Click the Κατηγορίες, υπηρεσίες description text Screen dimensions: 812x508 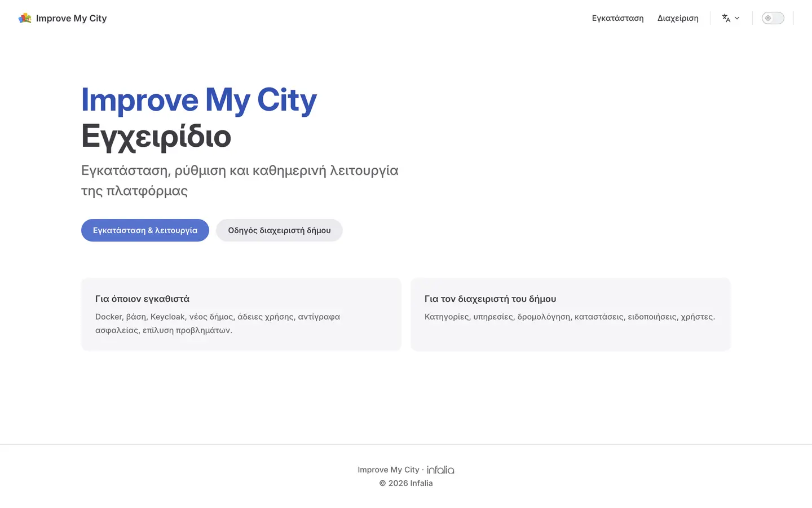point(570,317)
